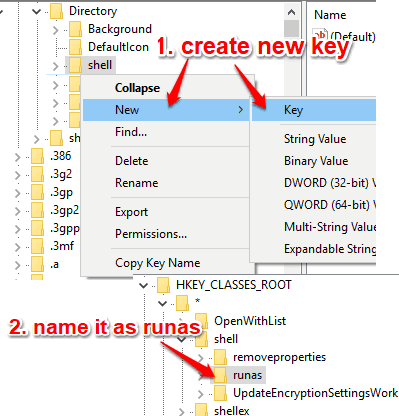This screenshot has width=399, height=416.
Task: Expand the .3mf key chevron
Action: (18, 247)
